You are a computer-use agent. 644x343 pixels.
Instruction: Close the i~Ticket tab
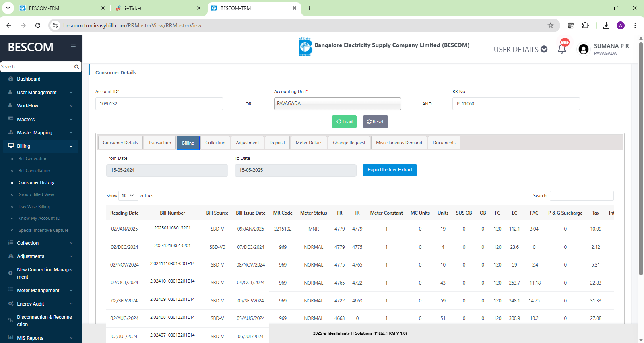[199, 8]
